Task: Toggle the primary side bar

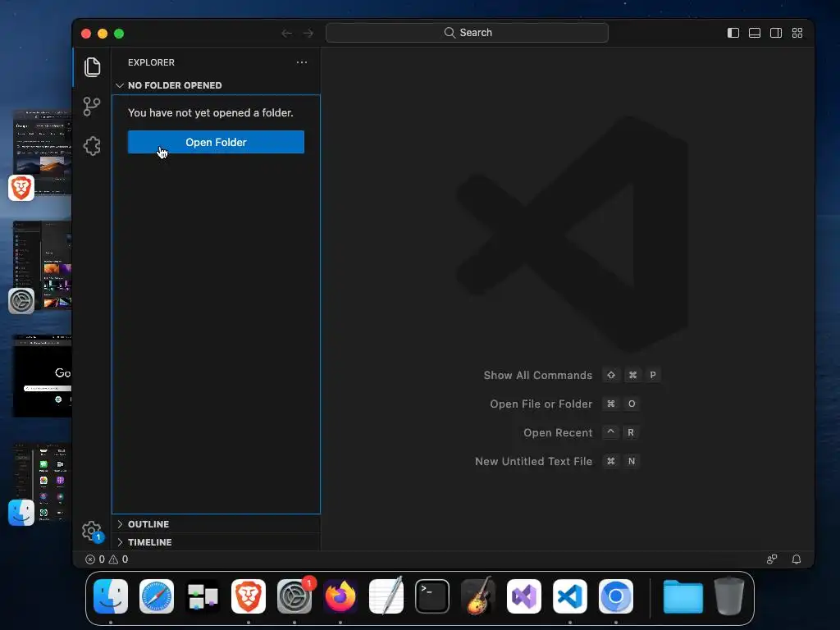Action: tap(733, 33)
